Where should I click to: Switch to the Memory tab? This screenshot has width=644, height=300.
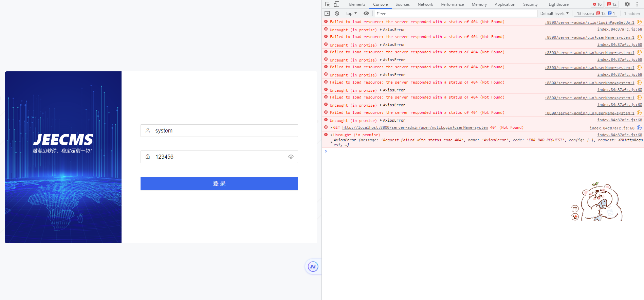pyautogui.click(x=479, y=4)
